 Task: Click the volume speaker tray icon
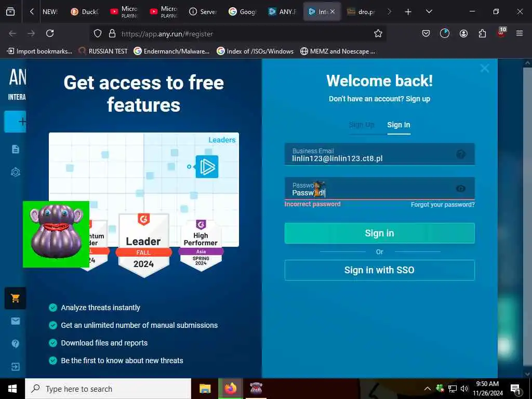pos(464,389)
